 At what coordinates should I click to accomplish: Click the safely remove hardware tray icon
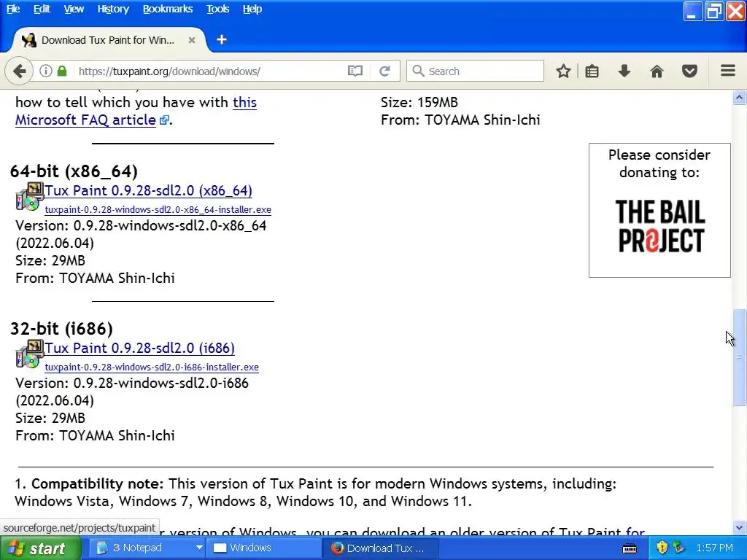679,548
